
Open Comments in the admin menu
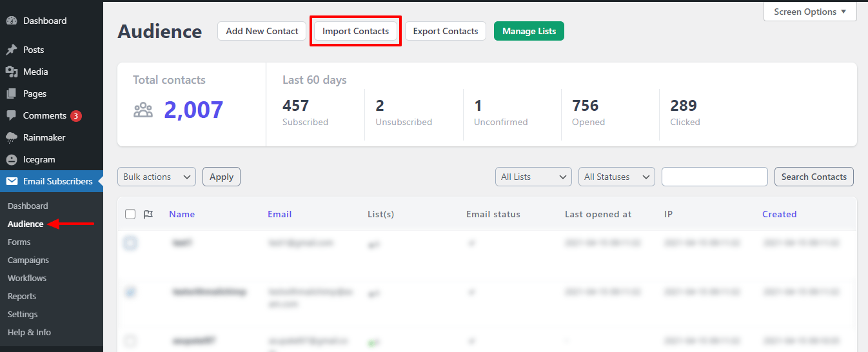[44, 115]
